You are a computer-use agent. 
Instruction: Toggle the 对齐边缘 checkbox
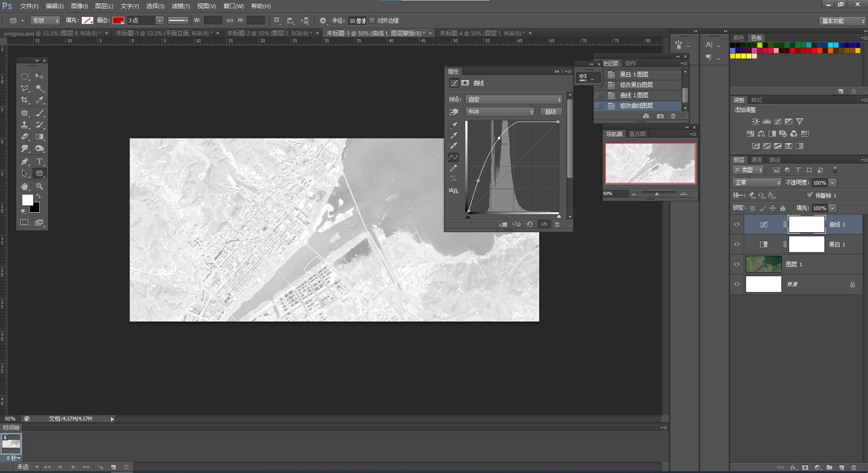point(372,20)
